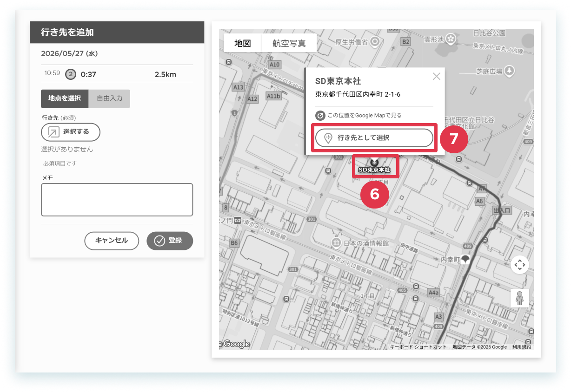The height and width of the screenshot is (392, 571).
Task: Click the キャンセル button
Action: (x=112, y=241)
